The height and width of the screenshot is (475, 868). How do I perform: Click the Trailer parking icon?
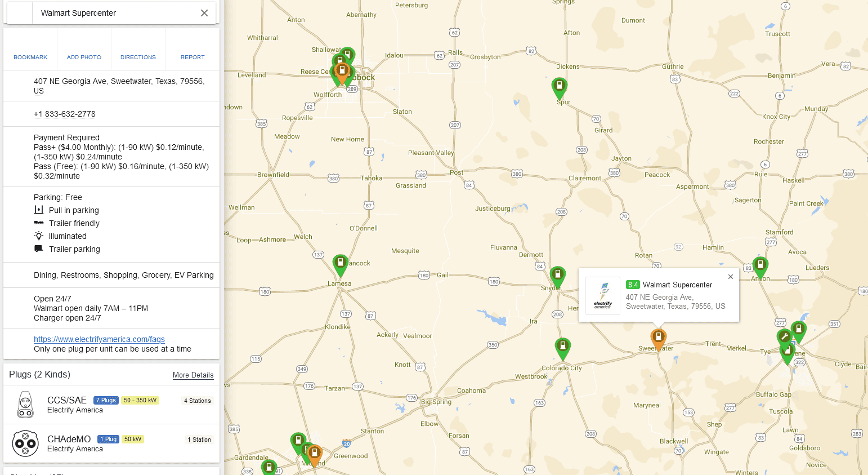click(39, 248)
